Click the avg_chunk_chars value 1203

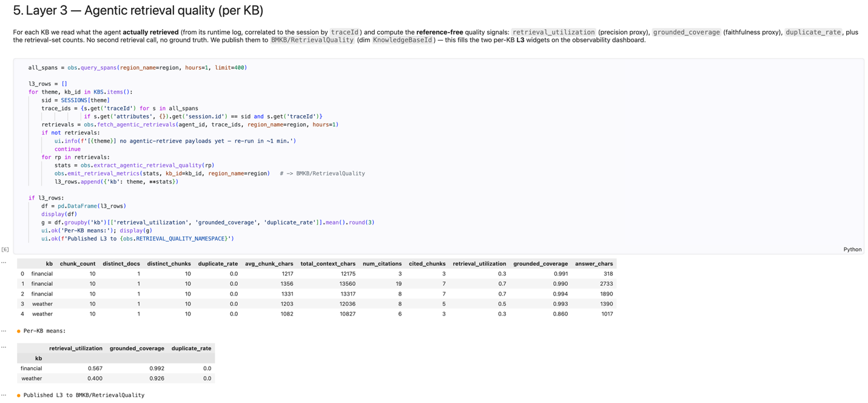(x=287, y=303)
